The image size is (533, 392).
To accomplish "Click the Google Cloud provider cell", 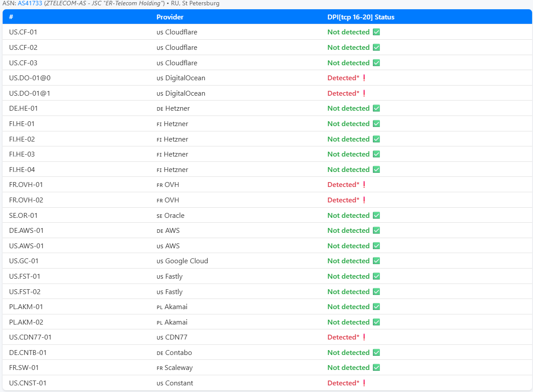I will pos(186,261).
